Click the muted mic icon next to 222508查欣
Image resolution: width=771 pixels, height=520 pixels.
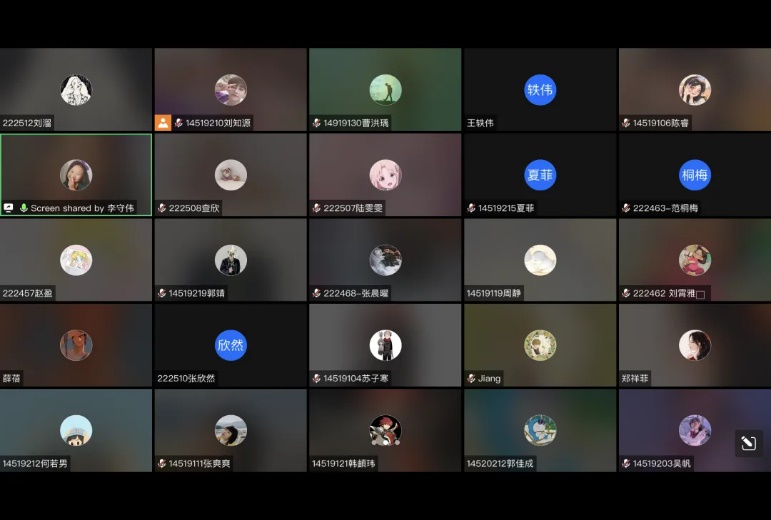tap(162, 208)
